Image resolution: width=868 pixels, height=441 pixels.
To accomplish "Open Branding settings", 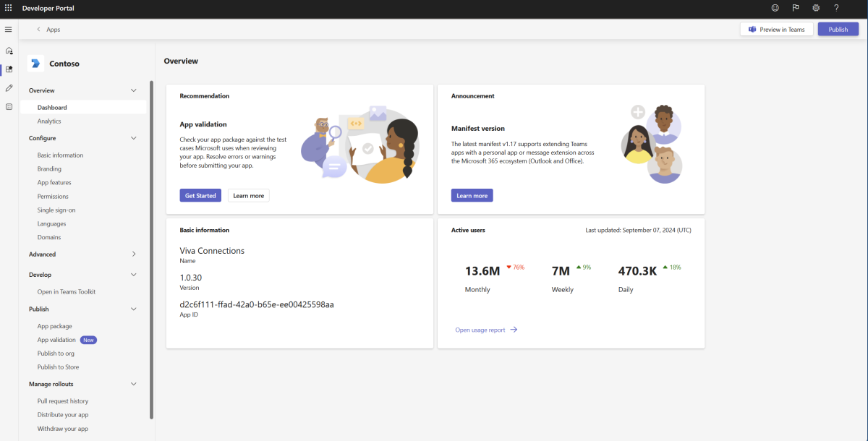I will pyautogui.click(x=49, y=169).
